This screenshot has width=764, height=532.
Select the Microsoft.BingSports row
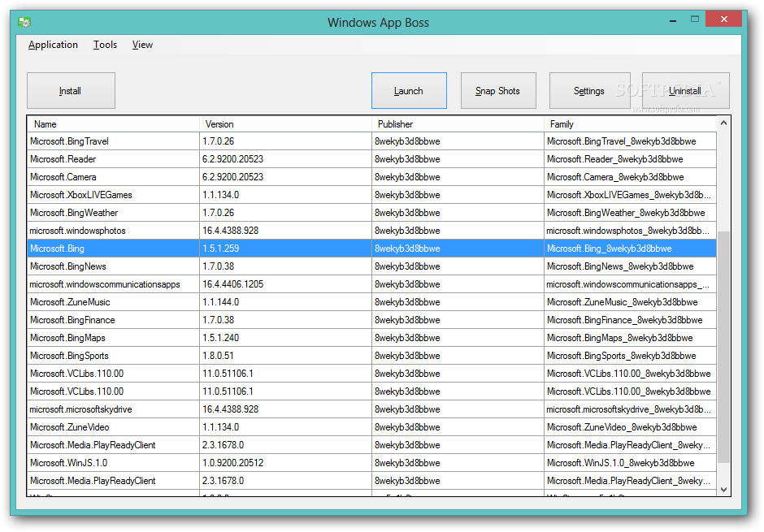(x=371, y=356)
